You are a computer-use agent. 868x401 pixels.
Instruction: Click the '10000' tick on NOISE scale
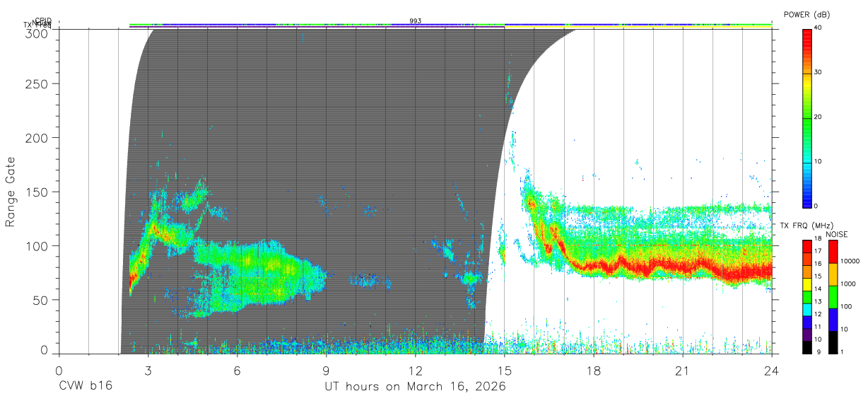pos(849,262)
